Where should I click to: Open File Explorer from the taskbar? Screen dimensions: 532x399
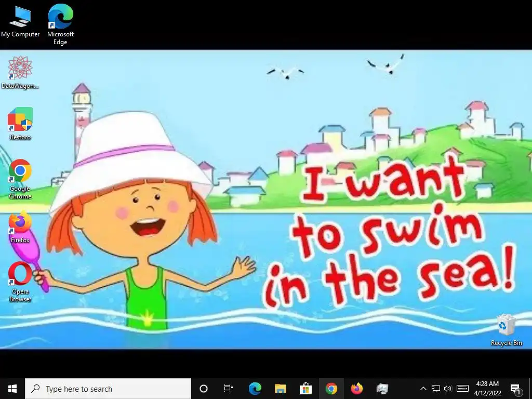[280, 389]
